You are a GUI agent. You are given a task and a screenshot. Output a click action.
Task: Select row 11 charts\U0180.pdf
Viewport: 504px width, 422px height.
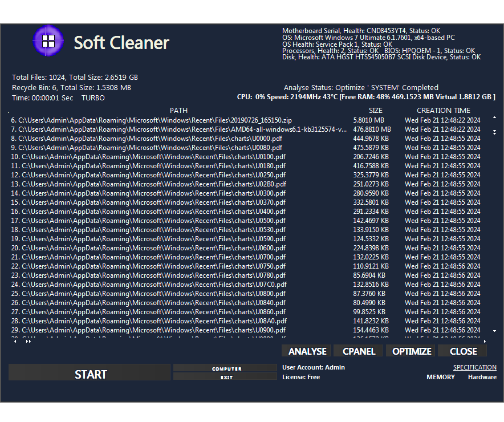[x=246, y=166]
